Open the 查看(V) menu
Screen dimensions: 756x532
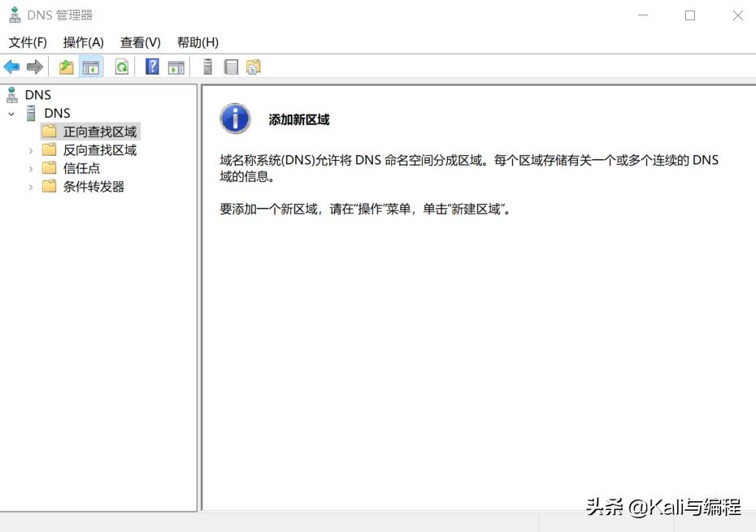(139, 41)
